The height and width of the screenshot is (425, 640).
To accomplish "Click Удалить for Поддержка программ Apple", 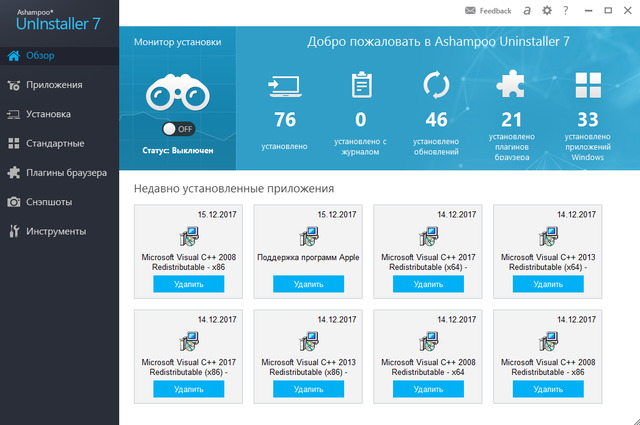I will [x=309, y=284].
